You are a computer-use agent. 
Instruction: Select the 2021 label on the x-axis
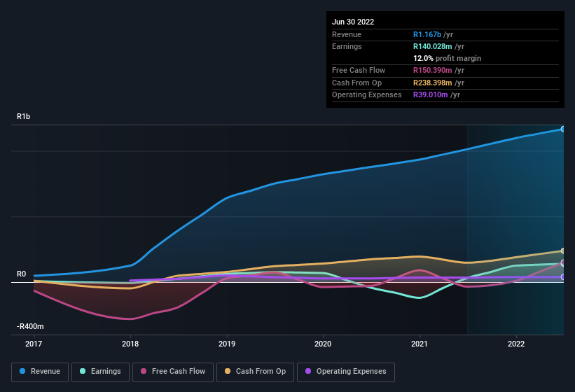(x=420, y=344)
